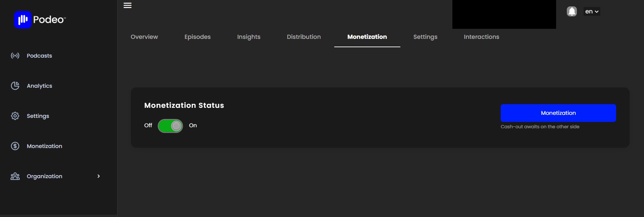Screen dimensions: 644x217
Task: Switch to the Insights tab
Action: 249,37
